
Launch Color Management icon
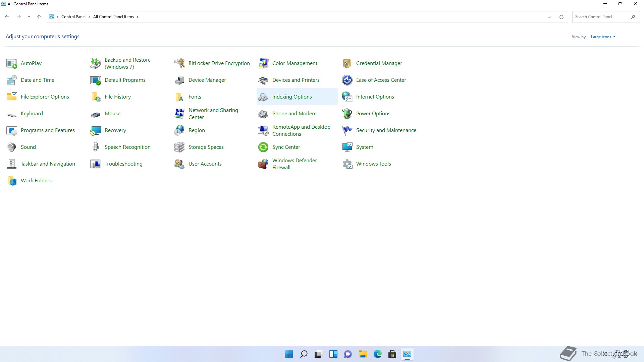[x=263, y=63]
